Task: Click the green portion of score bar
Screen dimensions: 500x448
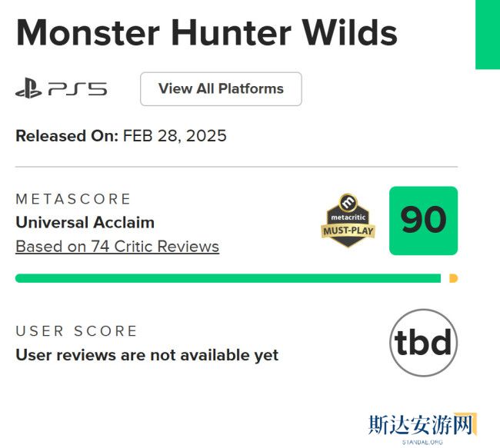Action: pos(228,278)
